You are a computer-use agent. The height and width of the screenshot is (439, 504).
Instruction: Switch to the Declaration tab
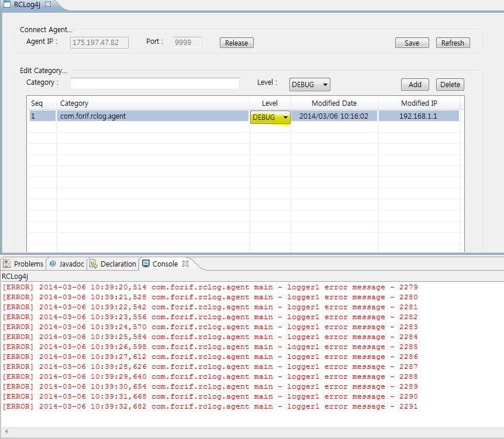[113, 264]
